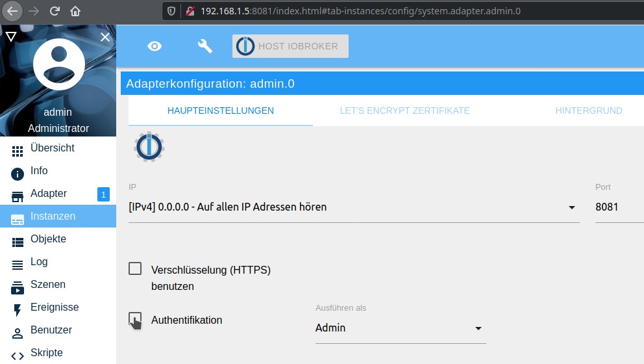This screenshot has height=364, width=644.
Task: Expand the Ausführen als dropdown
Action: (400, 328)
